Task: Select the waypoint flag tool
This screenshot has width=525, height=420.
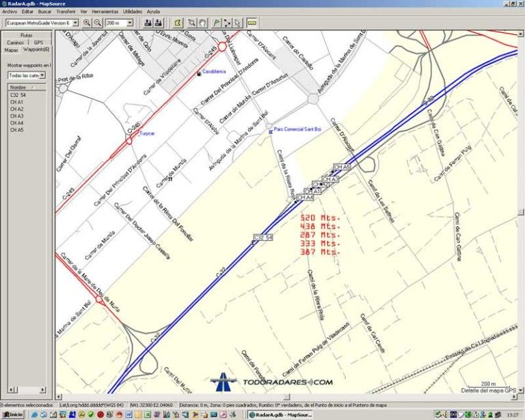Action: [216, 23]
